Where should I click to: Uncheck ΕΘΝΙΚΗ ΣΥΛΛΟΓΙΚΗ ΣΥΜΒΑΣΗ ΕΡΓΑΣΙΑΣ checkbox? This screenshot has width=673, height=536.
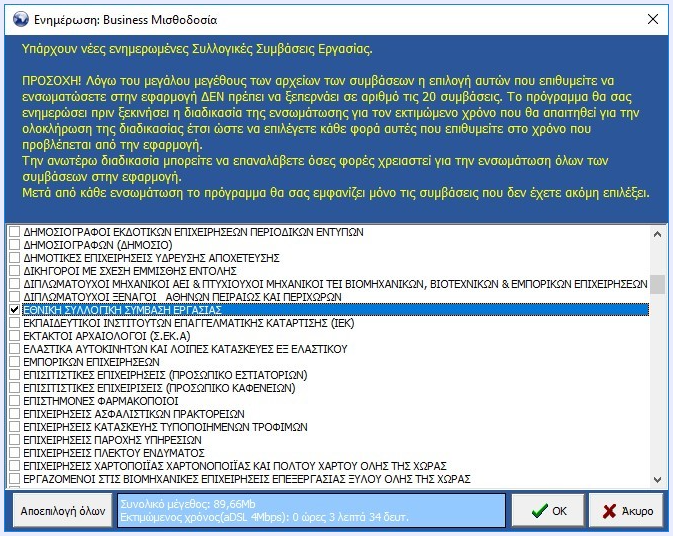(x=14, y=310)
